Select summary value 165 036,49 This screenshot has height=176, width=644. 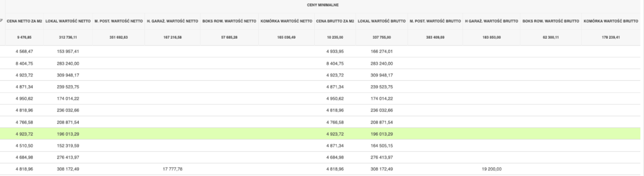286,38
